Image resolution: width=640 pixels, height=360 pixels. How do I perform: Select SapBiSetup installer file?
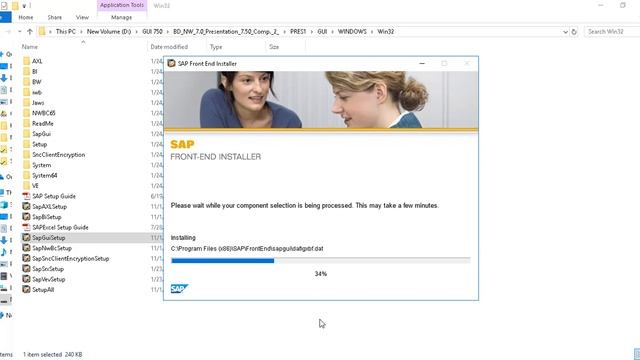tap(47, 217)
